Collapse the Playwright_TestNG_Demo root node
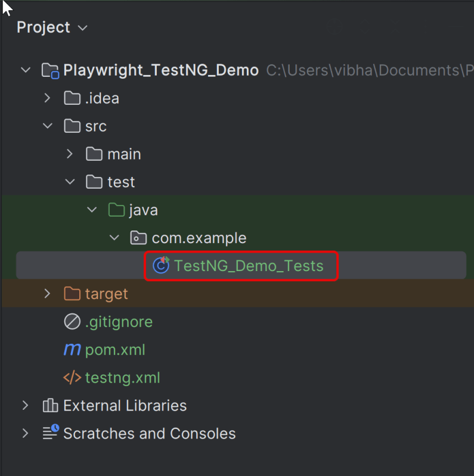Screen dimensions: 474x476 pos(25,70)
